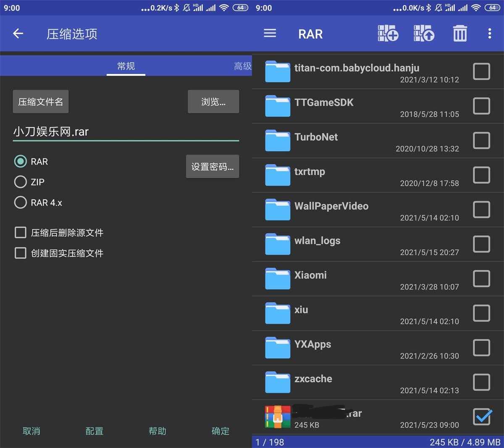Tap the left screen's Wi-Fi status icon
This screenshot has width=504, height=448.
(224, 8)
